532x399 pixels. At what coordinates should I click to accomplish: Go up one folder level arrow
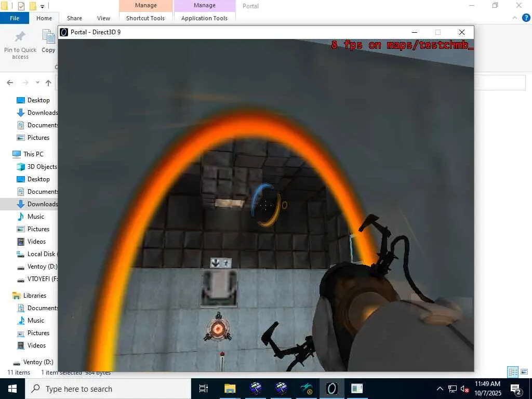tap(48, 83)
